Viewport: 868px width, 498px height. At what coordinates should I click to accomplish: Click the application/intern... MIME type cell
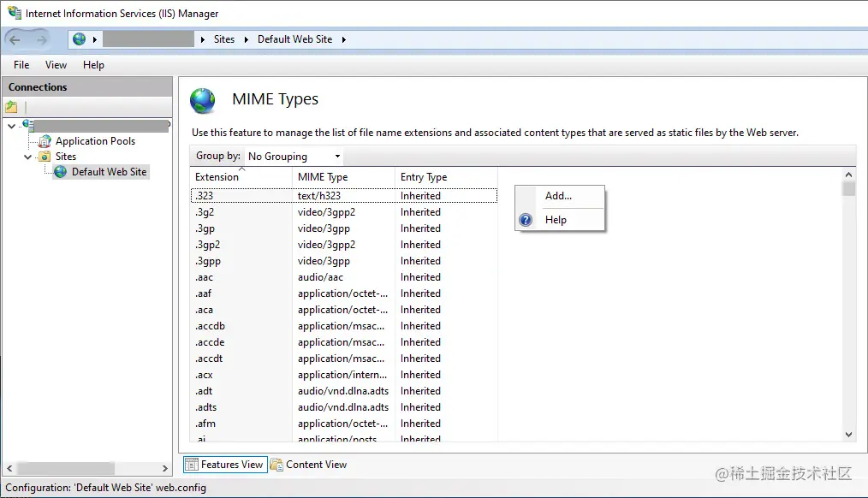point(342,375)
